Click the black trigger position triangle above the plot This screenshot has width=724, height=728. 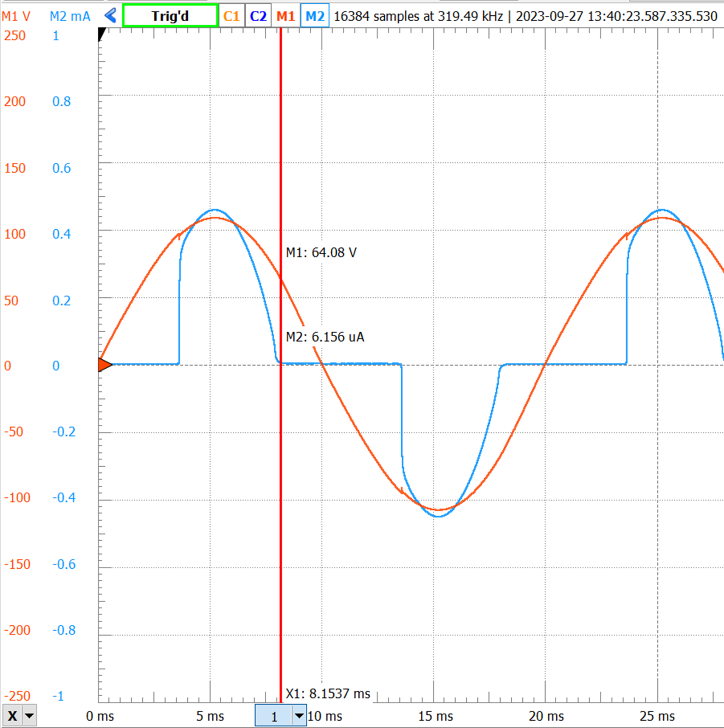click(x=101, y=34)
